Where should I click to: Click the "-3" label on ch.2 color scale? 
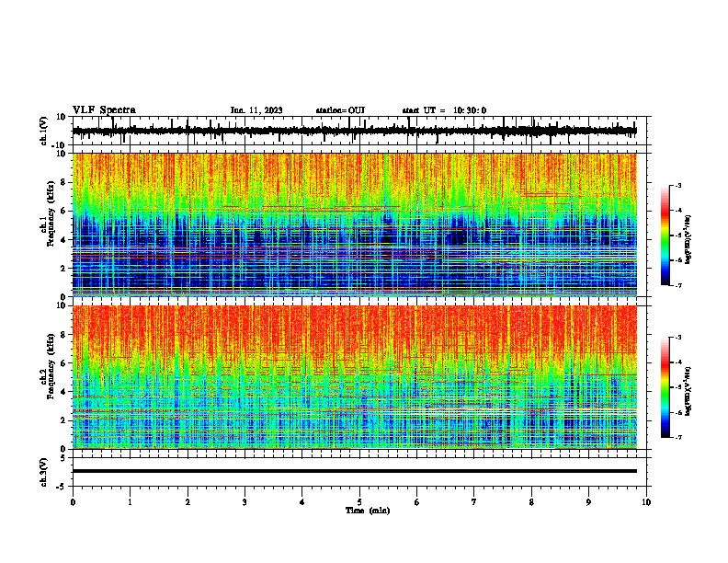click(678, 338)
